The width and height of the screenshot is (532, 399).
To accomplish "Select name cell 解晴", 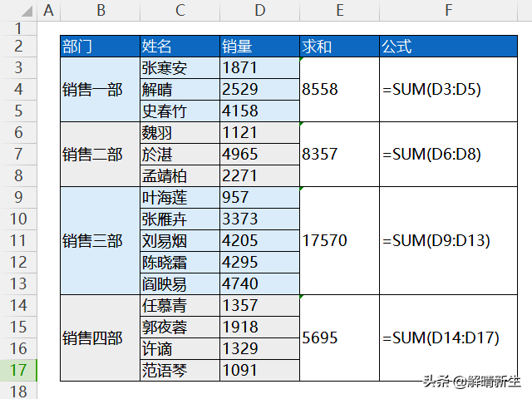I will click(180, 90).
